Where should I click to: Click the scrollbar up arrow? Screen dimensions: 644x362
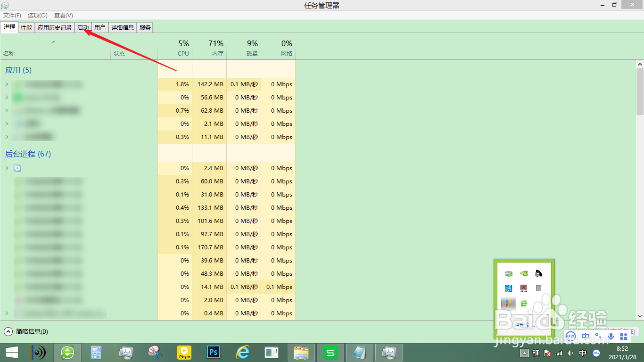click(x=640, y=64)
